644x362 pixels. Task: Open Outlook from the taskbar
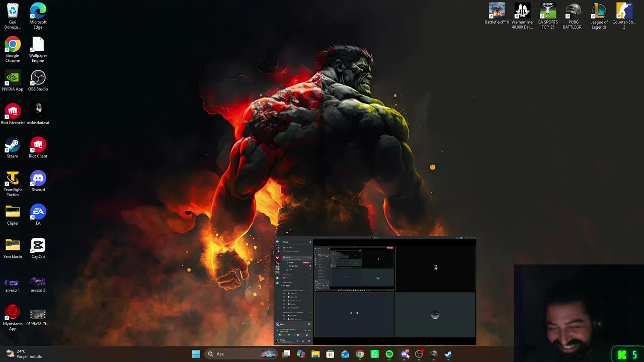(x=345, y=354)
